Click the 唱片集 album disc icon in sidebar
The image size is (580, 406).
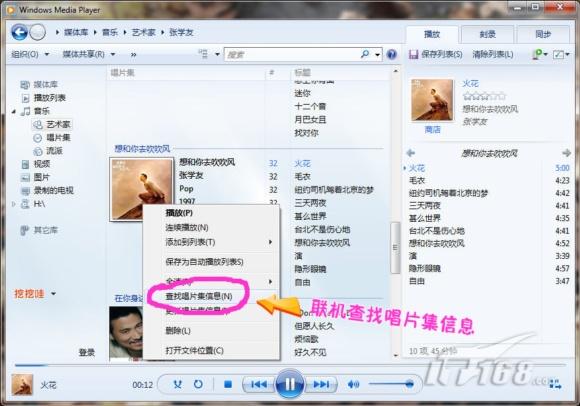[38, 138]
